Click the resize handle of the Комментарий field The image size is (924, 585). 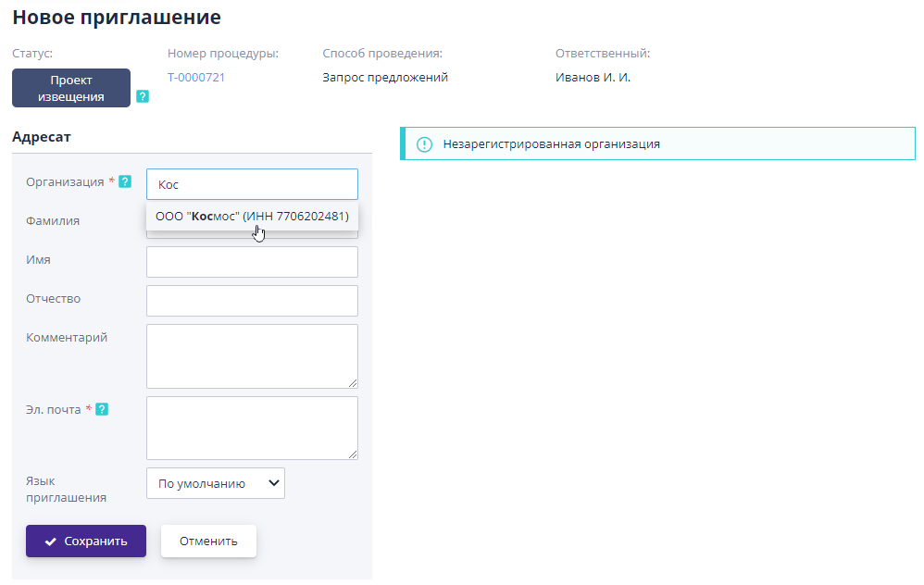click(x=354, y=383)
